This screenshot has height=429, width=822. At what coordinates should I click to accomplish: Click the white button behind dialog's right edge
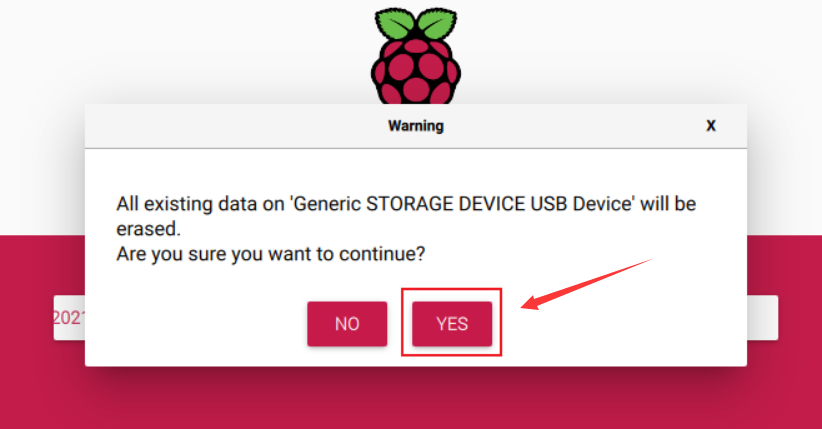coord(762,317)
